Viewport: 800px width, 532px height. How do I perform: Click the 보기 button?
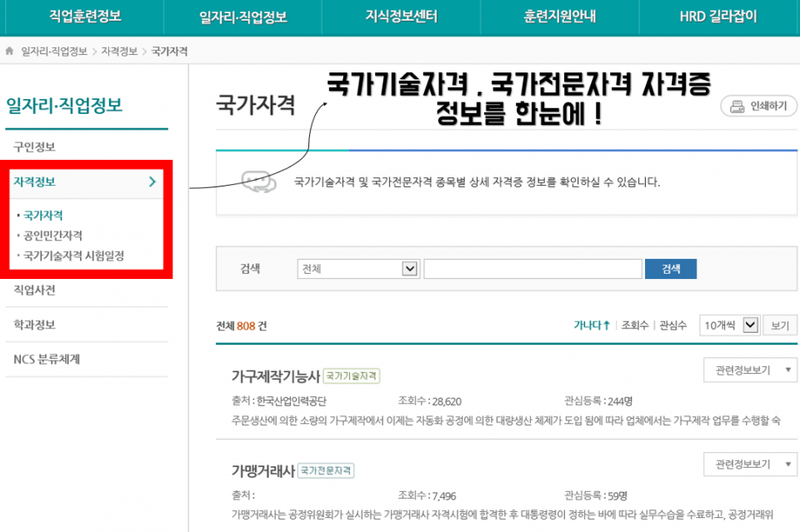click(x=779, y=326)
